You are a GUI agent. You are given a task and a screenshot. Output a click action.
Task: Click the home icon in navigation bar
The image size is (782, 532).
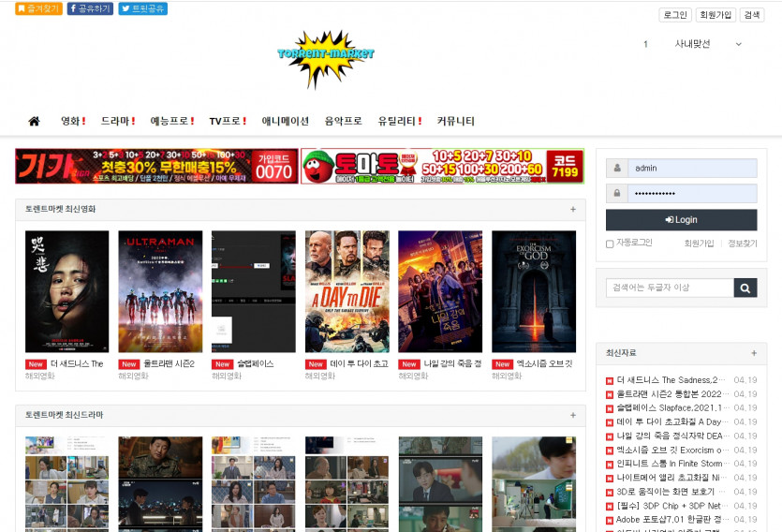tap(35, 122)
